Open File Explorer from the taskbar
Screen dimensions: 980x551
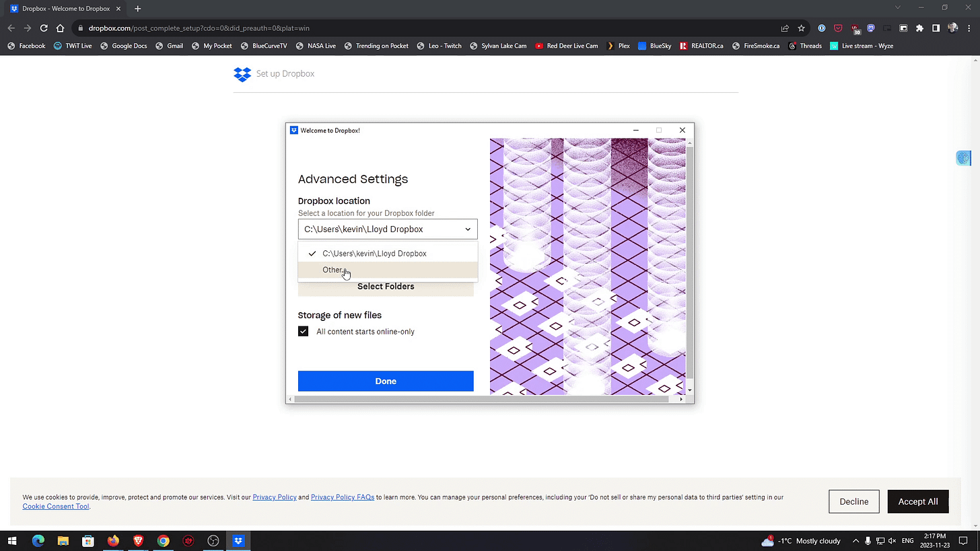click(63, 541)
